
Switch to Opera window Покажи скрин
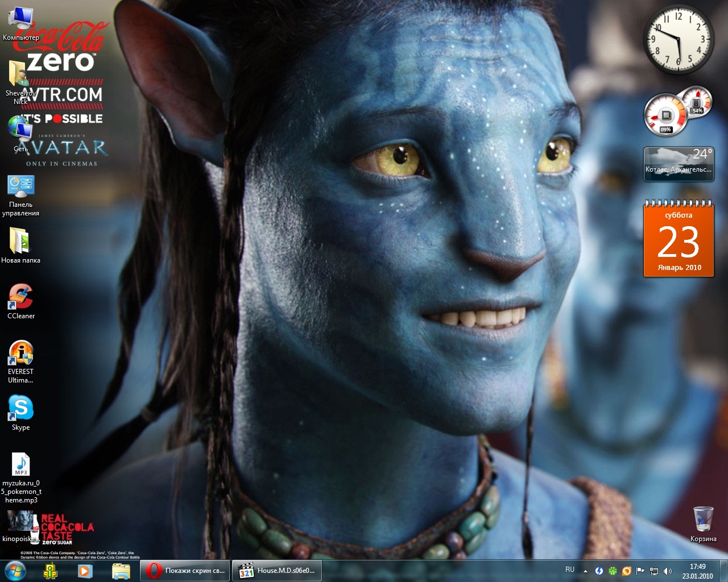point(185,571)
